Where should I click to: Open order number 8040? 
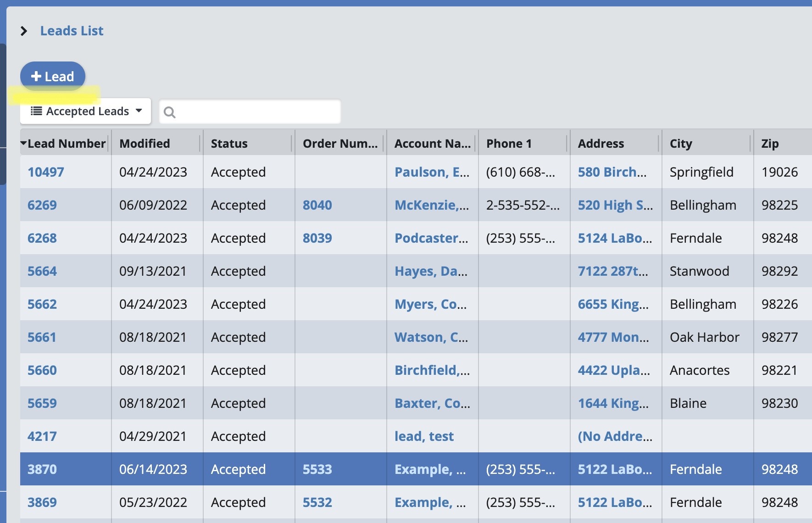317,205
